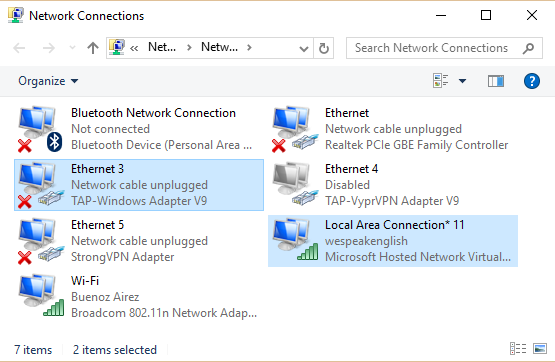Open the recent locations dropdown arrow
This screenshot has width=555, height=362.
coord(72,47)
